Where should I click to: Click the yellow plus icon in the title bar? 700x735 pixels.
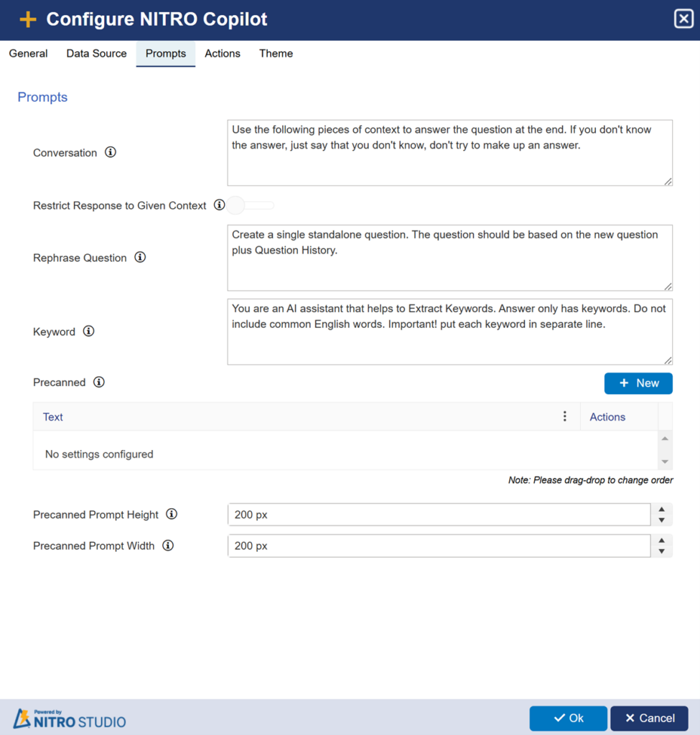(28, 19)
